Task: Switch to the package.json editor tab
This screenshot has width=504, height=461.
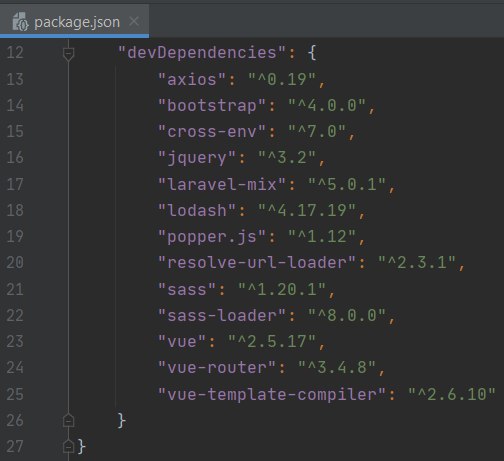Action: (x=74, y=21)
